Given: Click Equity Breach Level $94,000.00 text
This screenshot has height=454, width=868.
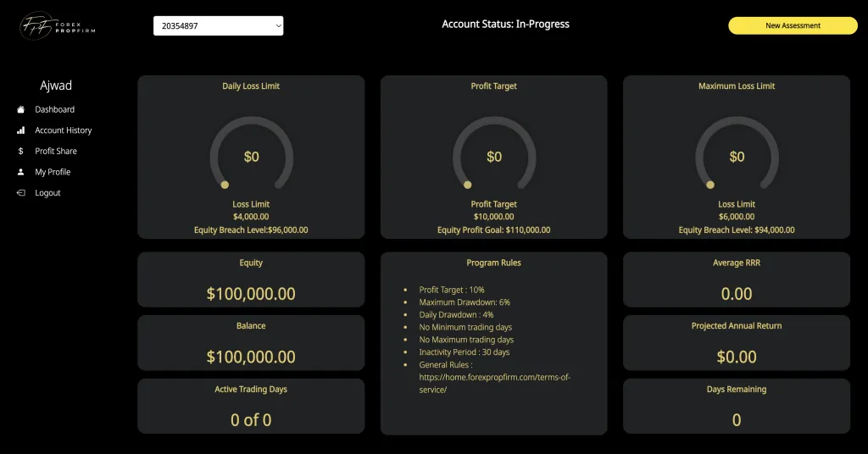Looking at the screenshot, I should [x=737, y=230].
